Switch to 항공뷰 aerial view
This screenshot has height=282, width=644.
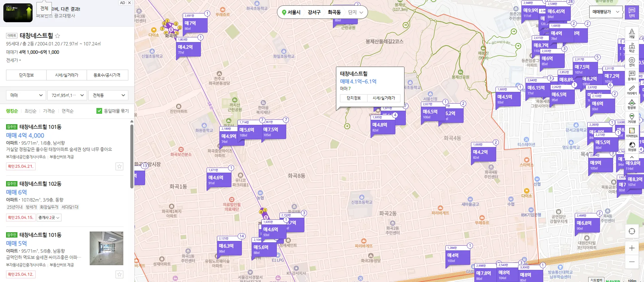632,104
